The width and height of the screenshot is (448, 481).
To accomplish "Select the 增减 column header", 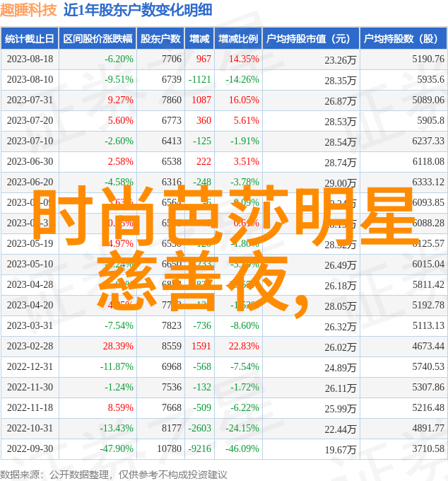I will point(200,39).
